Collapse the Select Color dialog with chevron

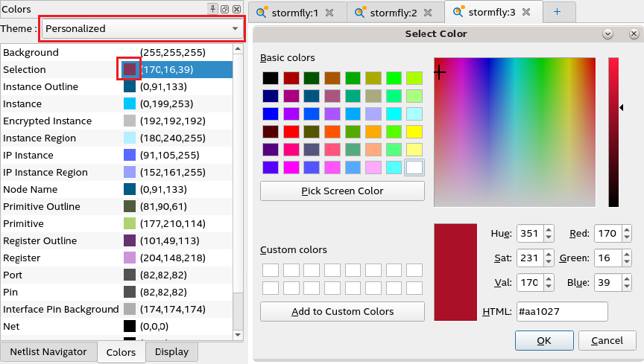pyautogui.click(x=608, y=34)
